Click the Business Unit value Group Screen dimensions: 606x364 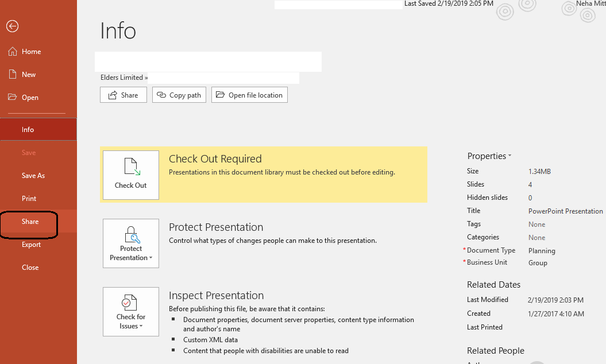coord(538,263)
